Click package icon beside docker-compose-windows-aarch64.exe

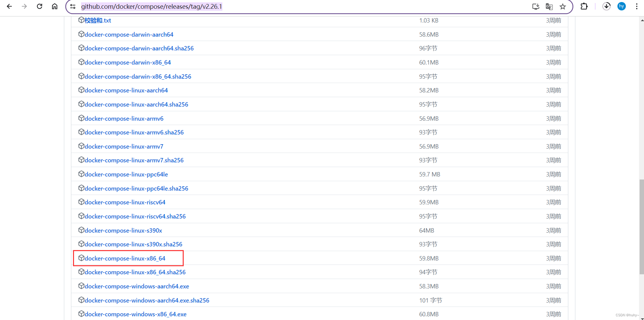point(81,286)
